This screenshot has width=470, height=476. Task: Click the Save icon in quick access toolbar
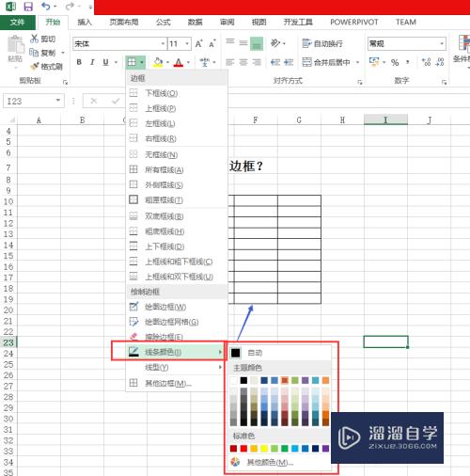[x=28, y=7]
